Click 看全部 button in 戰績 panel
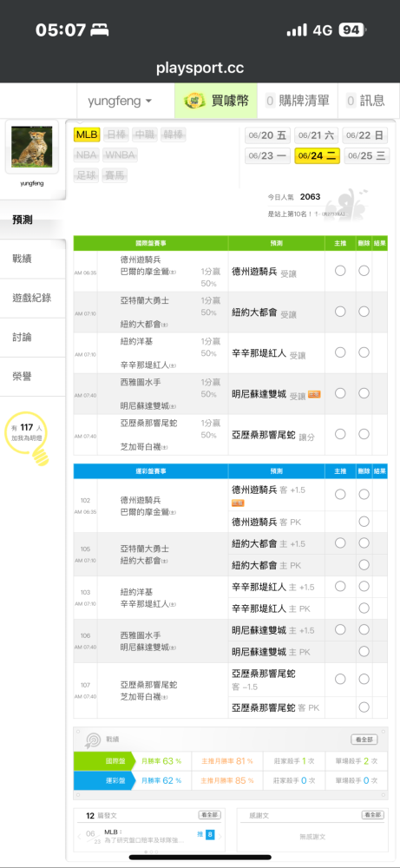 pos(364,740)
